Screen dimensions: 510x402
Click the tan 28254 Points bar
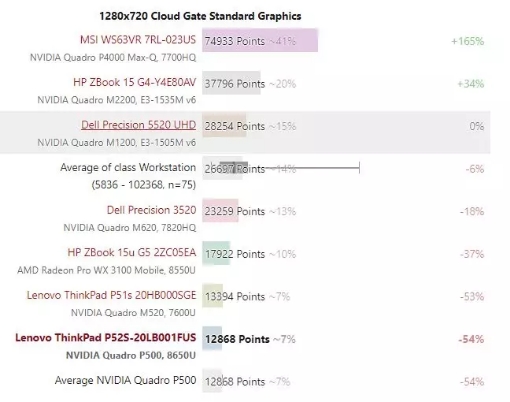tap(224, 125)
